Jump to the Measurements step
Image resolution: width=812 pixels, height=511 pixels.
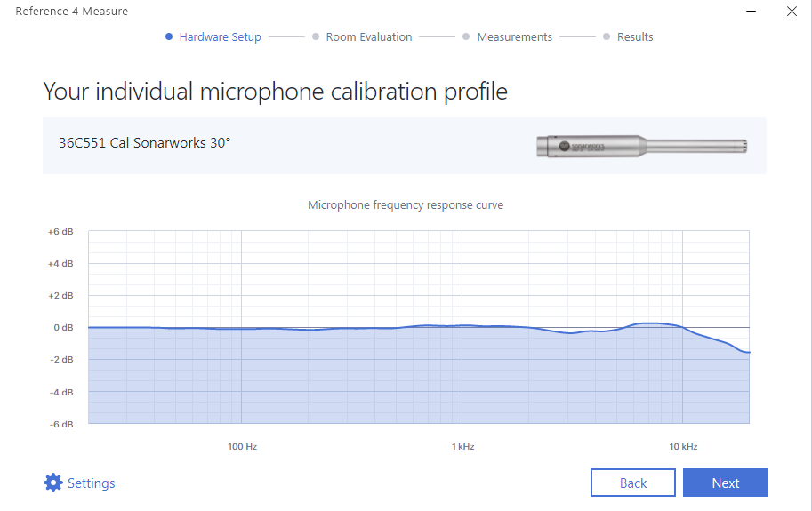pyautogui.click(x=514, y=37)
